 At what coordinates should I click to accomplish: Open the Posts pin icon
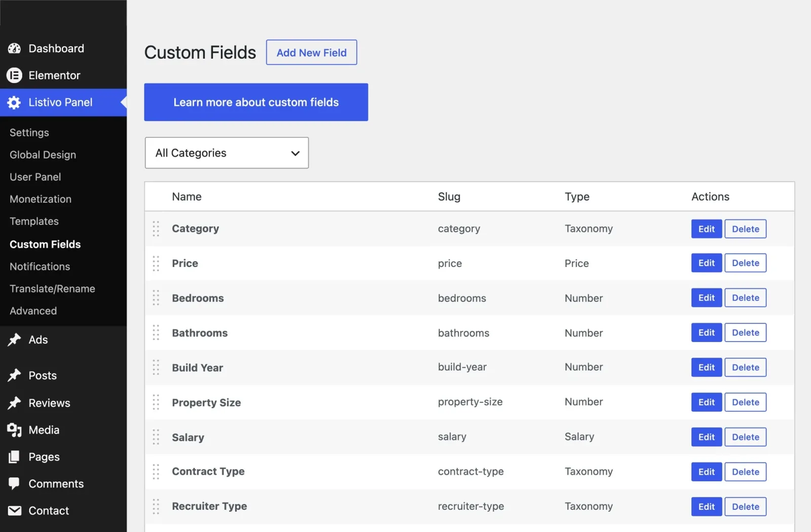(14, 375)
